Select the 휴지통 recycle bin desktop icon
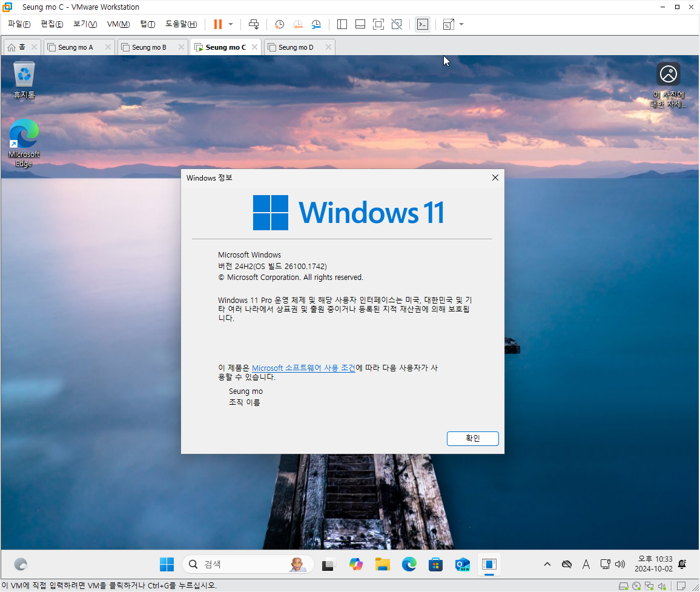This screenshot has height=592, width=700. coord(24,80)
